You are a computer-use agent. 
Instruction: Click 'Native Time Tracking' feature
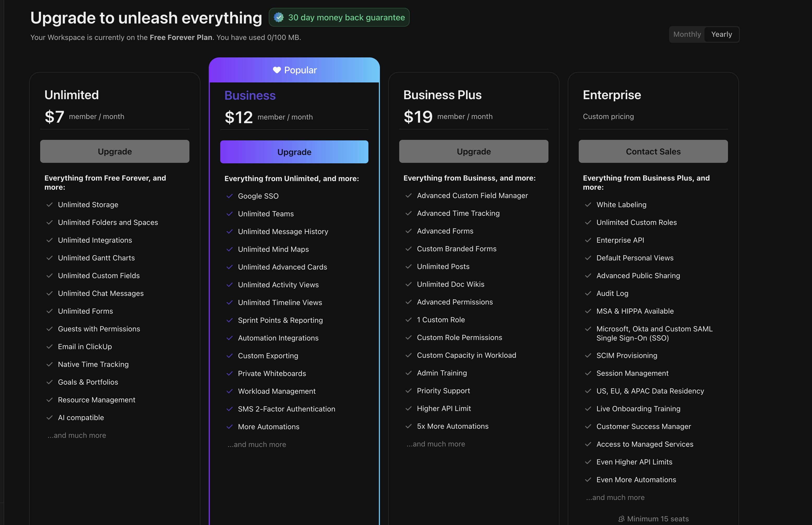93,364
